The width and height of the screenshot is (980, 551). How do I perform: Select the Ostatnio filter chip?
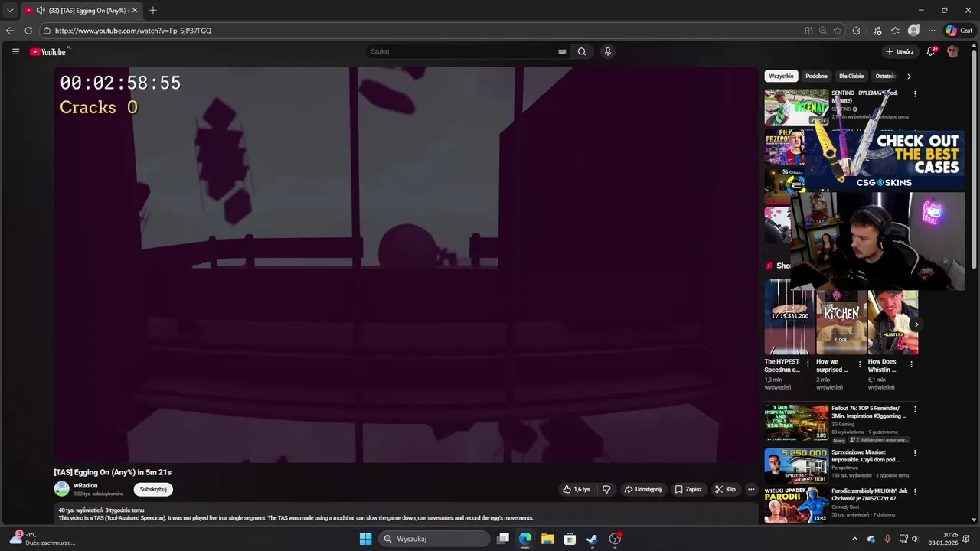pos(885,76)
